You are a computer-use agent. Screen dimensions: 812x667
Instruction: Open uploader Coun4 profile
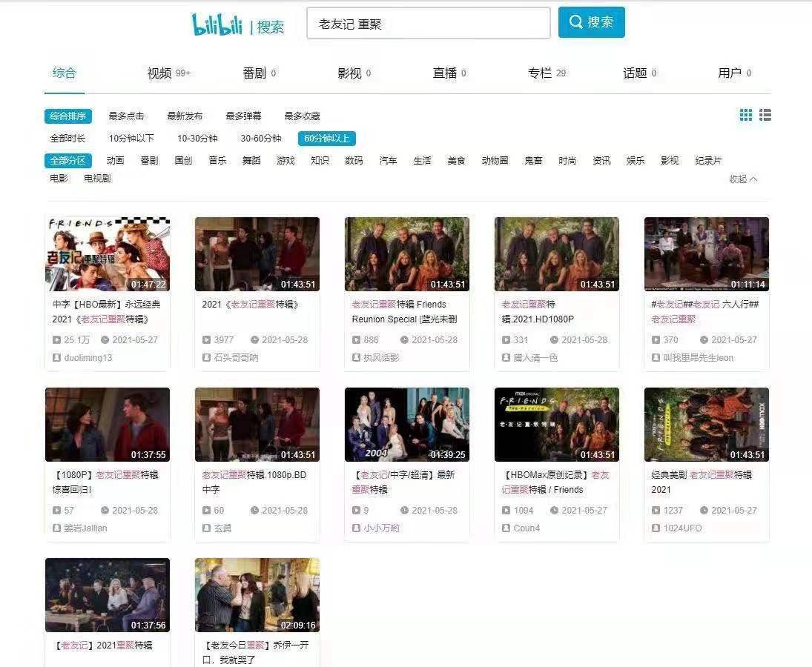pos(527,528)
